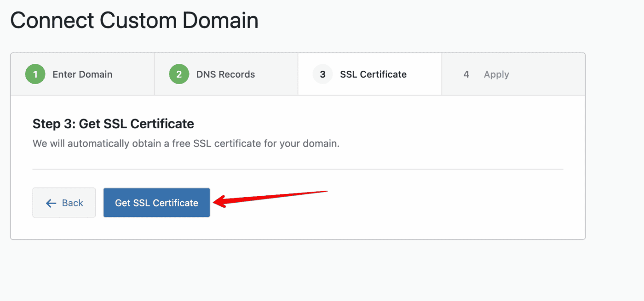The width and height of the screenshot is (644, 301).
Task: Click the number 4 step indicator
Action: pos(466,74)
